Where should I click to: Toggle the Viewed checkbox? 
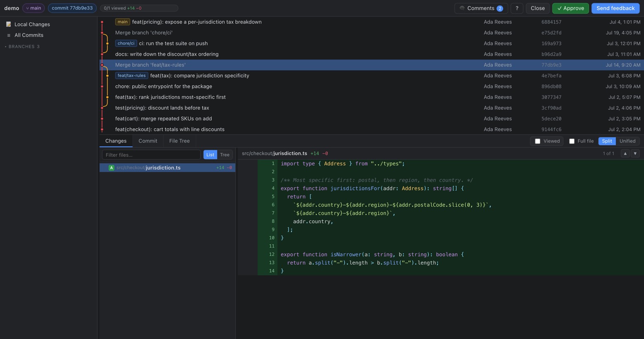tap(537, 141)
